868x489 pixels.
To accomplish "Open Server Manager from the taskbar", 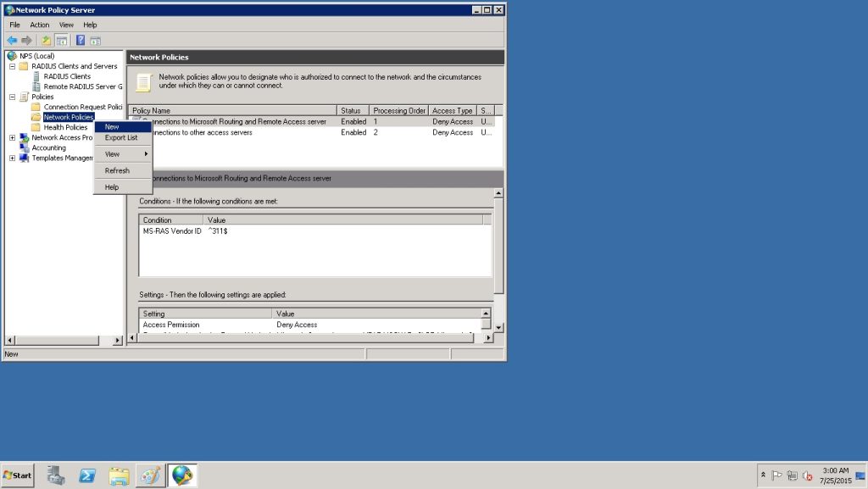I will (x=56, y=475).
